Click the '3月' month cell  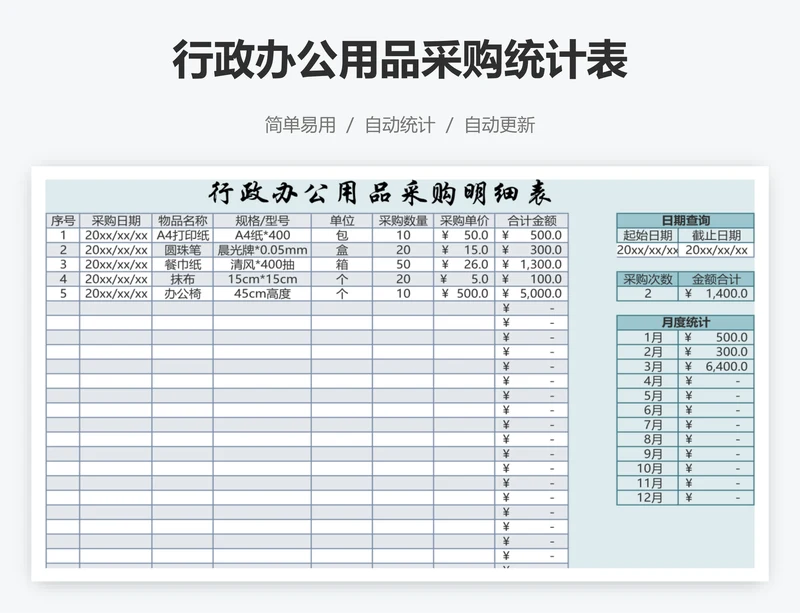[x=647, y=366]
